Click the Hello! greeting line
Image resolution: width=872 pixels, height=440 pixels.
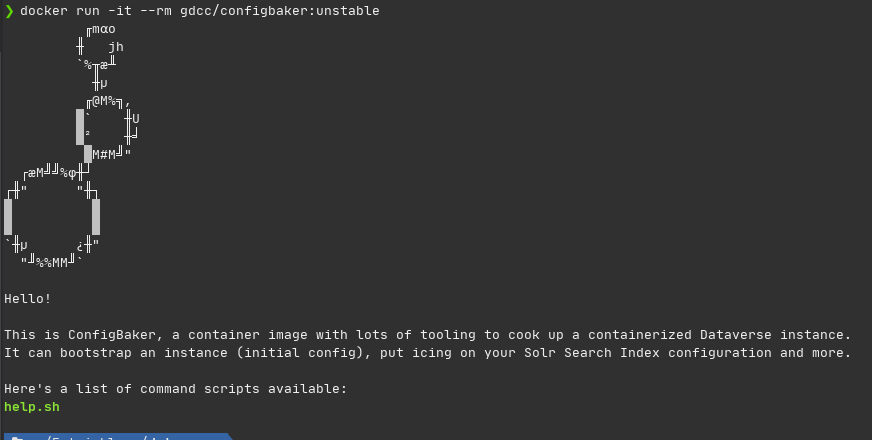coord(28,299)
